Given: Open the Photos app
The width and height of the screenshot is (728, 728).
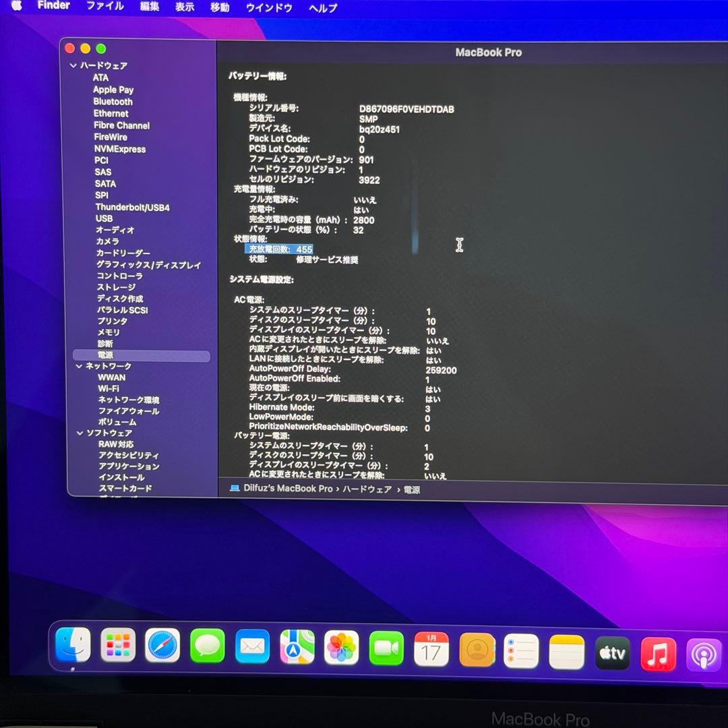Looking at the screenshot, I should pyautogui.click(x=341, y=648).
